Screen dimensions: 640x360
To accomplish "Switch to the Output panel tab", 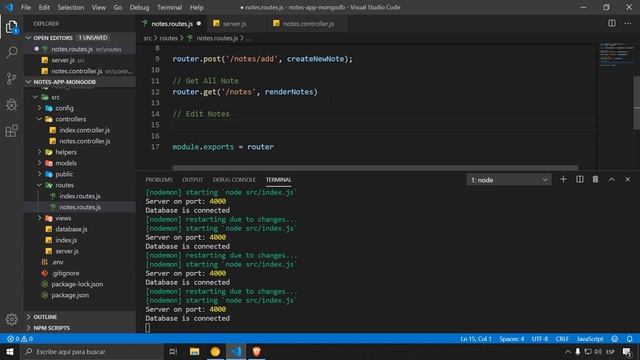I will (193, 180).
